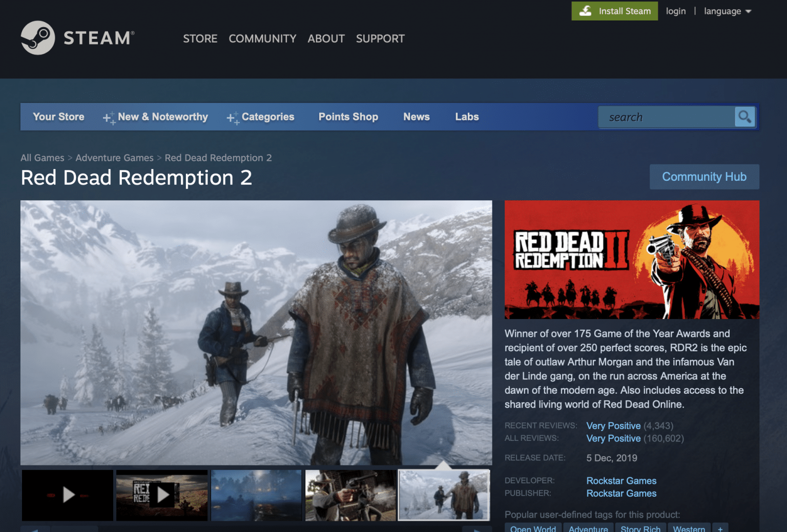Switch to the Points Shop tab
The image size is (787, 532).
(348, 117)
